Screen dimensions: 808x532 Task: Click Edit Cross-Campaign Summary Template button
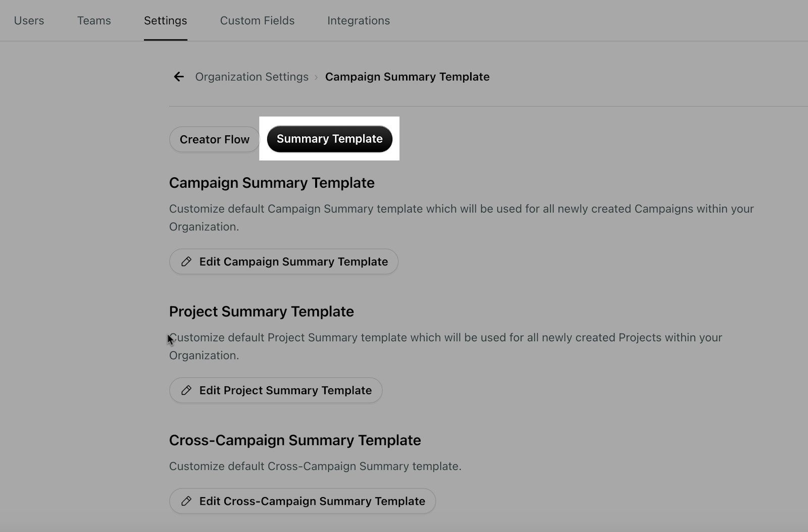(302, 501)
